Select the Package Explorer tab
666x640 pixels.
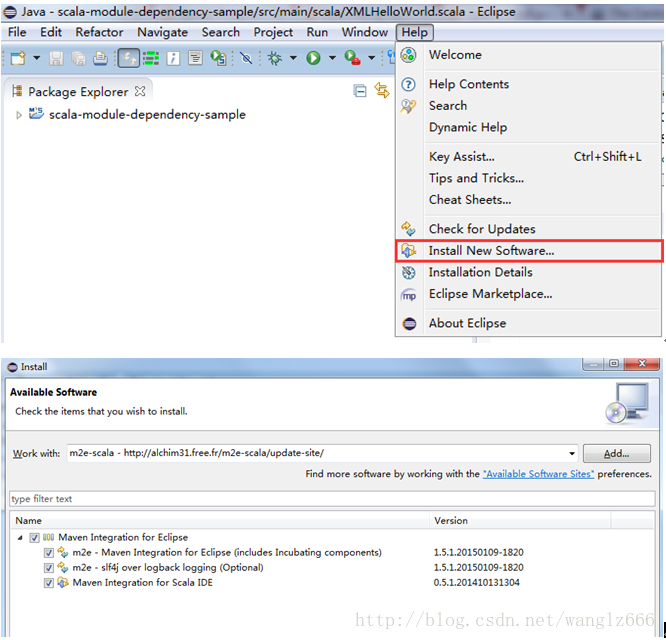click(78, 92)
